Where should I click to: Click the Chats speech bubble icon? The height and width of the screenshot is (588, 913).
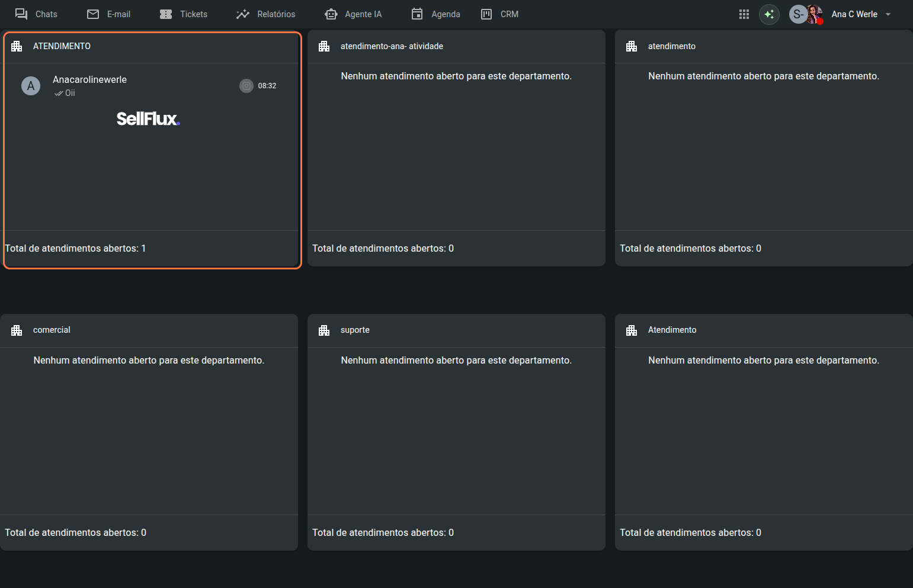coord(21,14)
